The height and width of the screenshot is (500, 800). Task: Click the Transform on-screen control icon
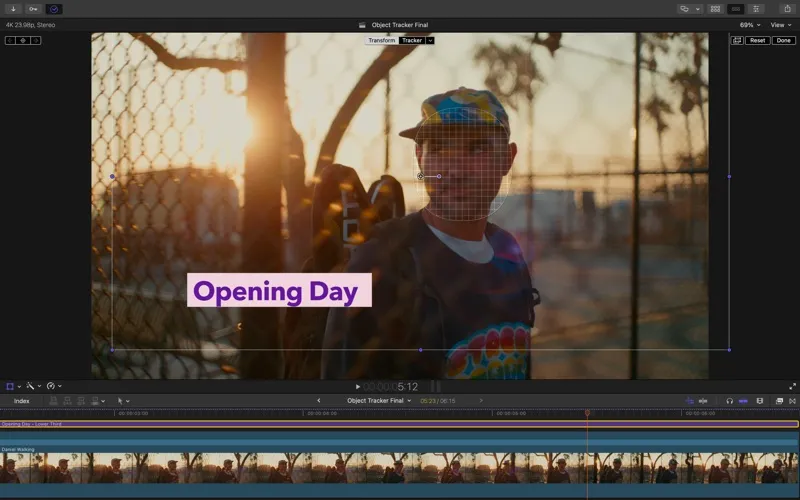point(10,386)
